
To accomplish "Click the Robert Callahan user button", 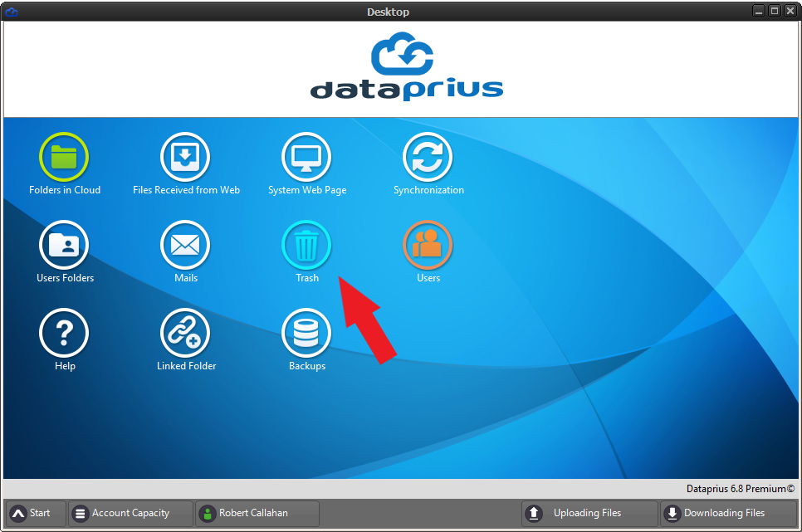I will [x=257, y=513].
